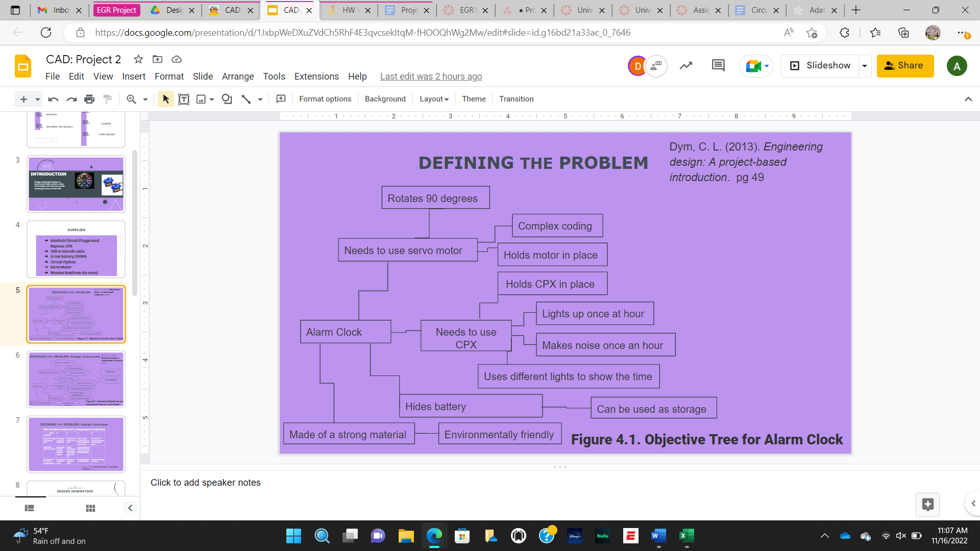Undo the last action
The image size is (980, 551).
coord(53,99)
